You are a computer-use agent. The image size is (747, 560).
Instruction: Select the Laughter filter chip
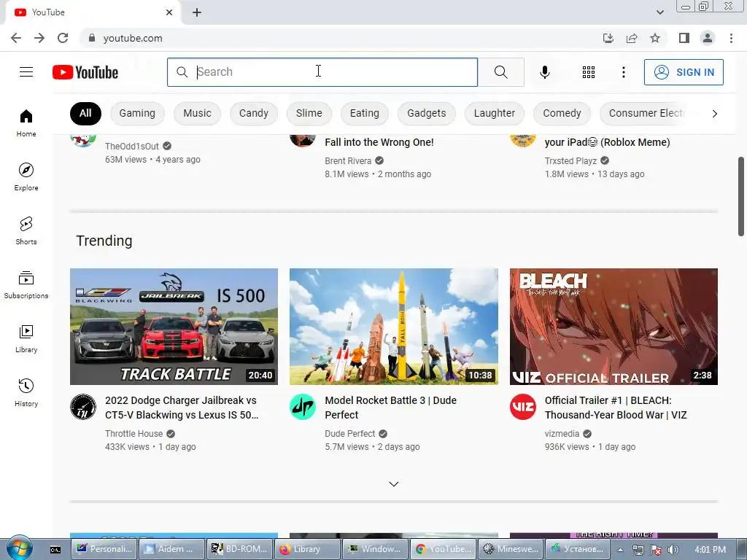click(495, 113)
